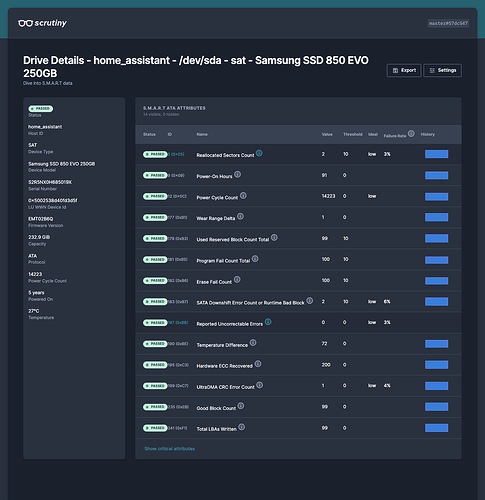Click Samsung SSD 850 EVO 250GB device model

62,164
